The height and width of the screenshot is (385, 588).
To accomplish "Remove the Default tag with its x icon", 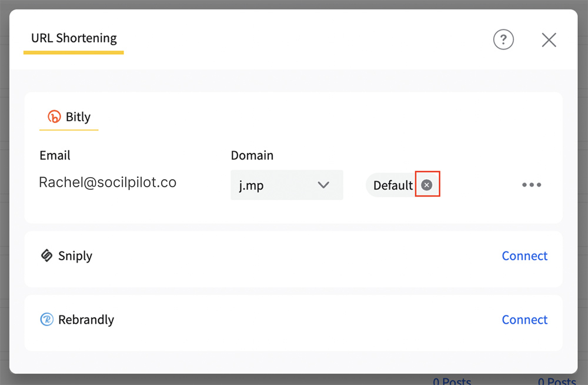I will coord(427,185).
